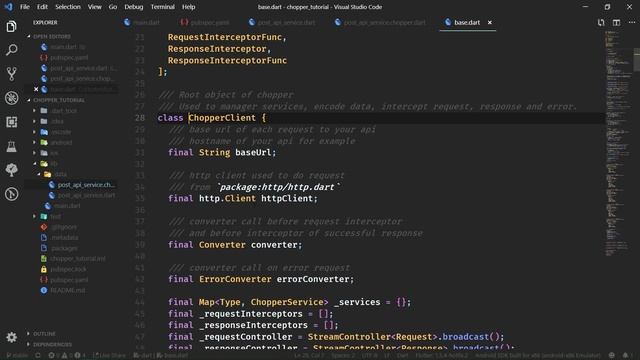Expand the test folder
The width and height of the screenshot is (640, 360).
tap(56, 216)
